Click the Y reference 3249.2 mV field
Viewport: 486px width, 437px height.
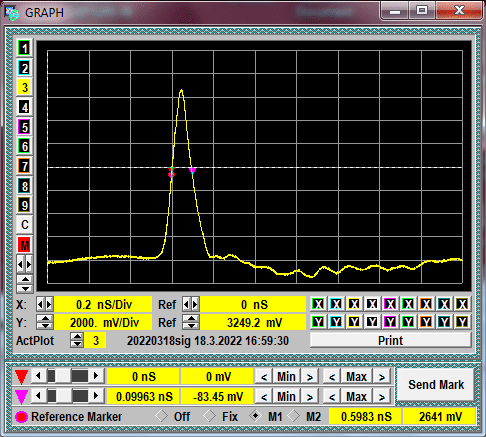point(253,322)
